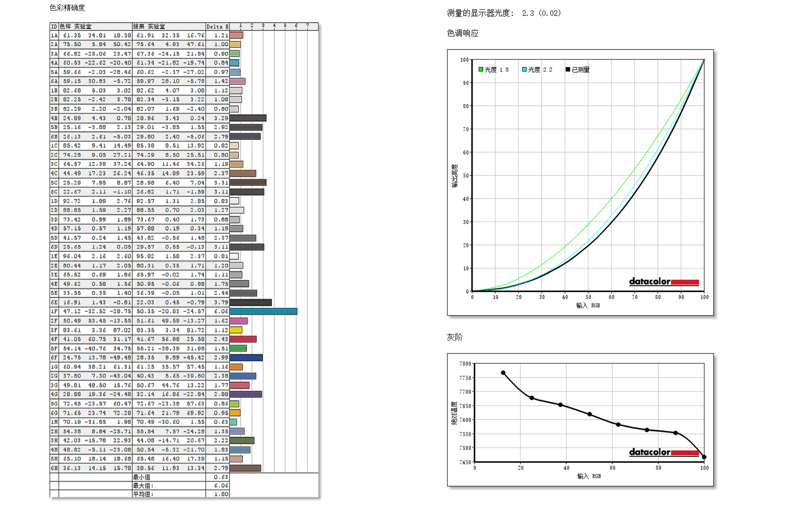812x507 pixels.
Task: Click the magenta bar for row 2F
Action: coord(239,321)
